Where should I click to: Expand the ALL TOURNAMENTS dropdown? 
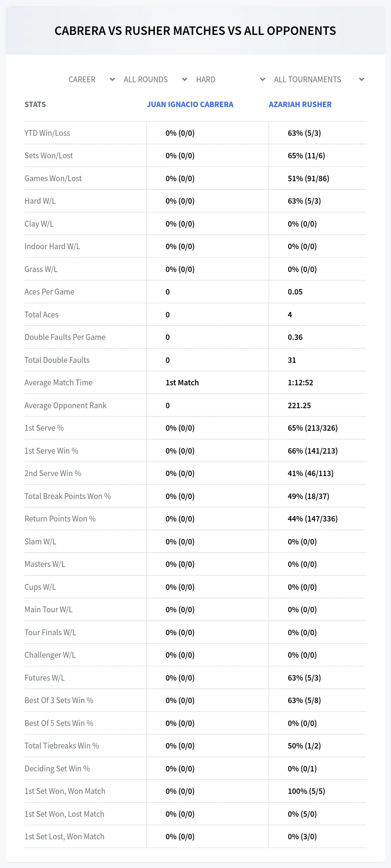pyautogui.click(x=319, y=80)
